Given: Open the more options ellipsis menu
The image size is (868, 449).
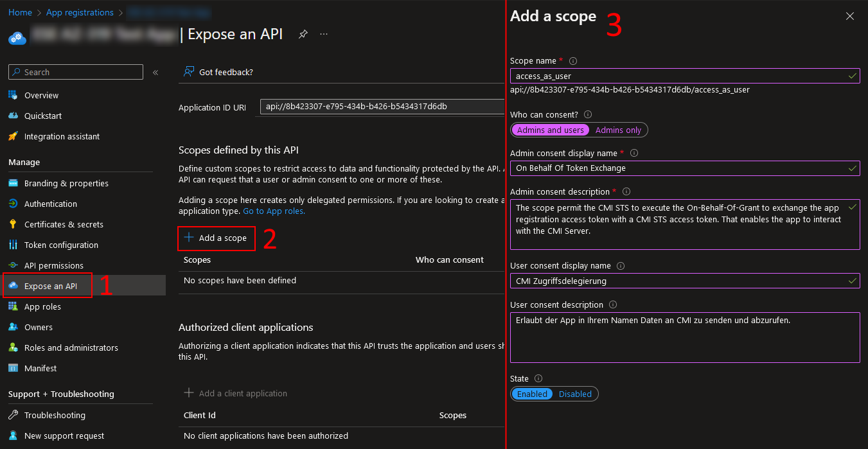Looking at the screenshot, I should [x=324, y=34].
